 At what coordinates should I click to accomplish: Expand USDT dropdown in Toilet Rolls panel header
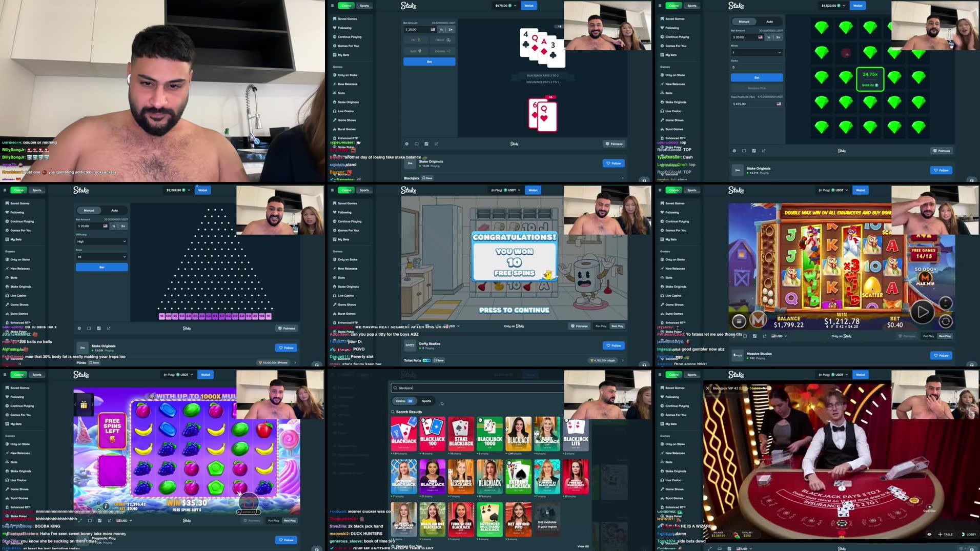tap(505, 190)
